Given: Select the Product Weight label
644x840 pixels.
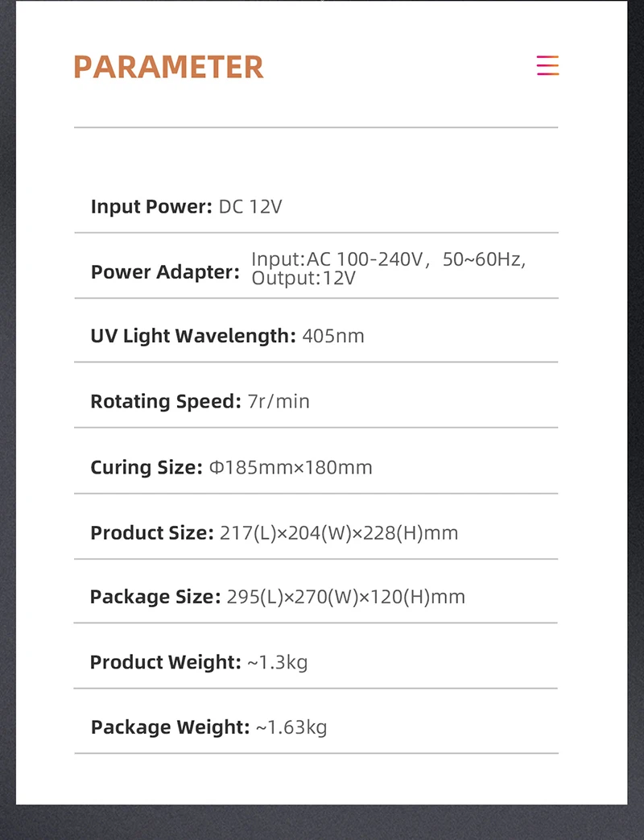Looking at the screenshot, I should (x=165, y=662).
